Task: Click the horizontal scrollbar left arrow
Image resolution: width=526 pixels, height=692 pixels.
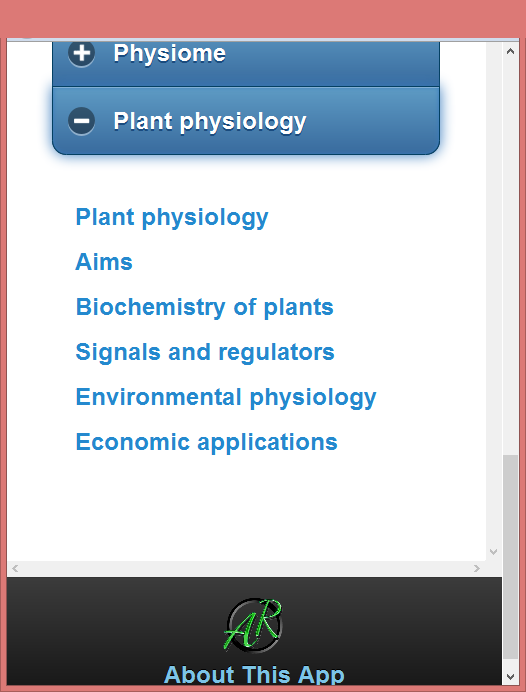Action: click(x=15, y=568)
